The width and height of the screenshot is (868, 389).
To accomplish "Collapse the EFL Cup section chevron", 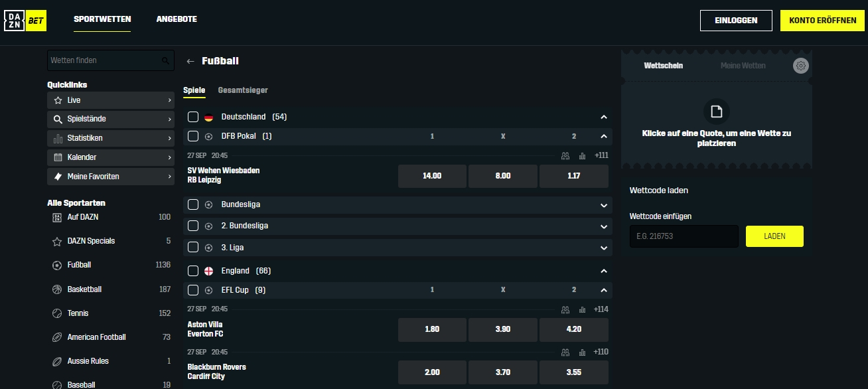I will click(603, 290).
